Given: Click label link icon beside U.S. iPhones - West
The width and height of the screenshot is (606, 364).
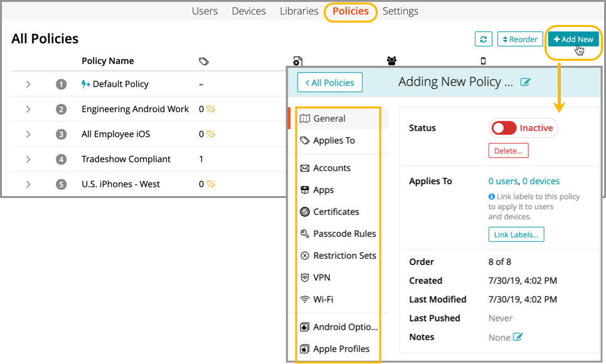Looking at the screenshot, I should click(x=211, y=184).
